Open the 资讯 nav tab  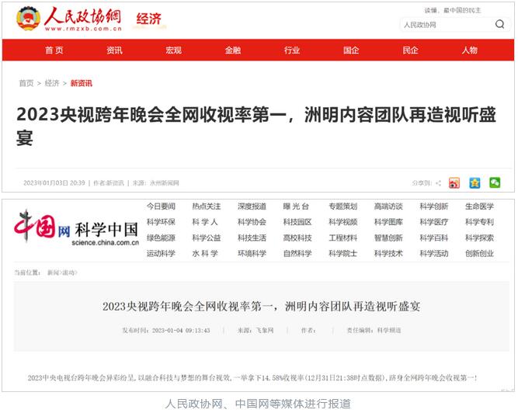[114, 50]
